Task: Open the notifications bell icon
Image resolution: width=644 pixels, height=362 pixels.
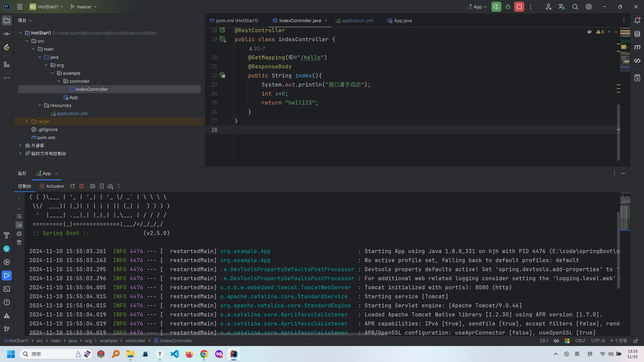Action: click(x=637, y=21)
